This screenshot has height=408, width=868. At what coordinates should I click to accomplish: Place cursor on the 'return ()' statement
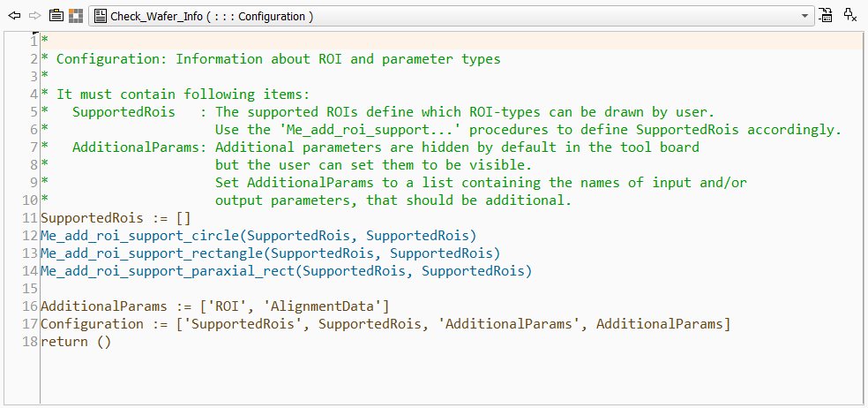click(76, 342)
